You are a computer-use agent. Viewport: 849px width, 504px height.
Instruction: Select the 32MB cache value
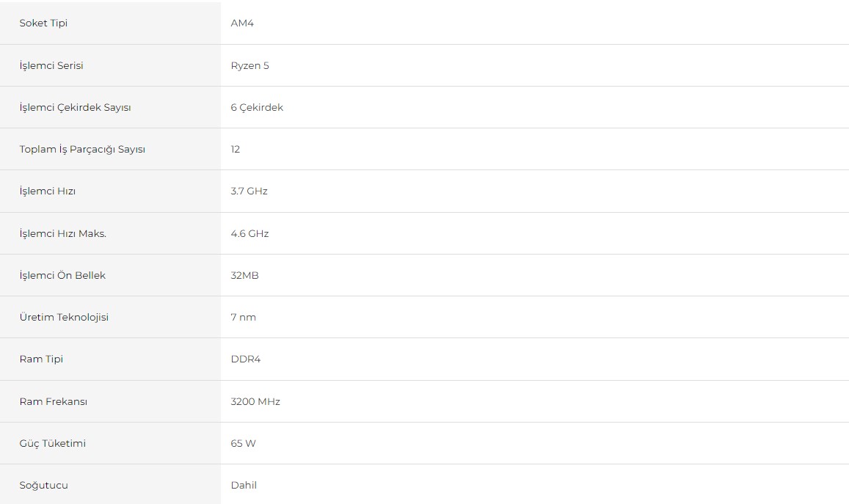pyautogui.click(x=245, y=275)
